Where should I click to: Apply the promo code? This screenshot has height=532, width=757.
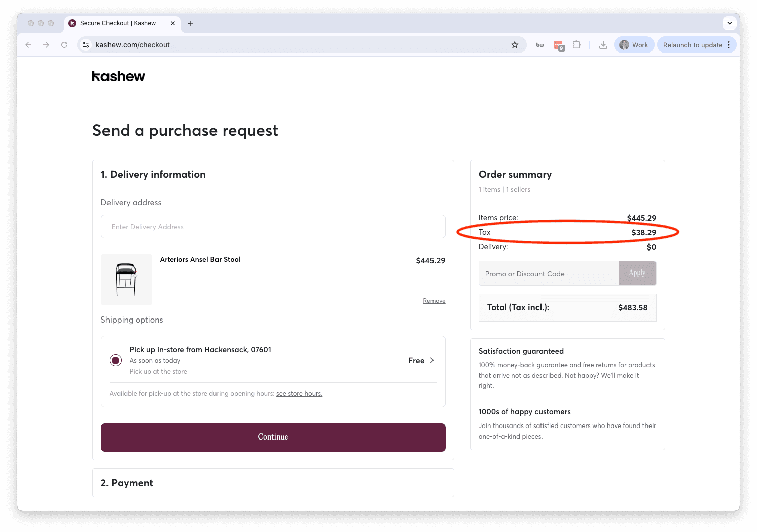[637, 273]
